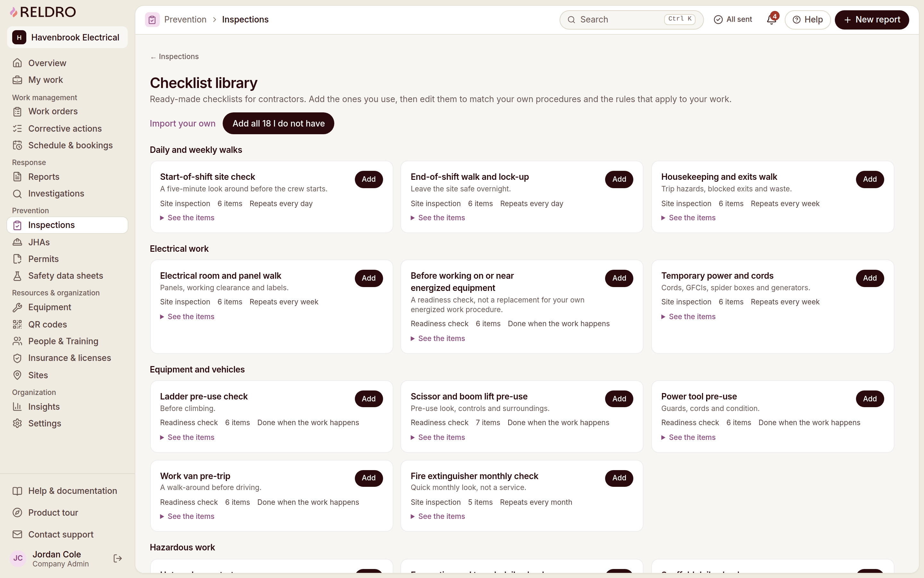Expand items for Ladder pre-use check

[x=187, y=438]
